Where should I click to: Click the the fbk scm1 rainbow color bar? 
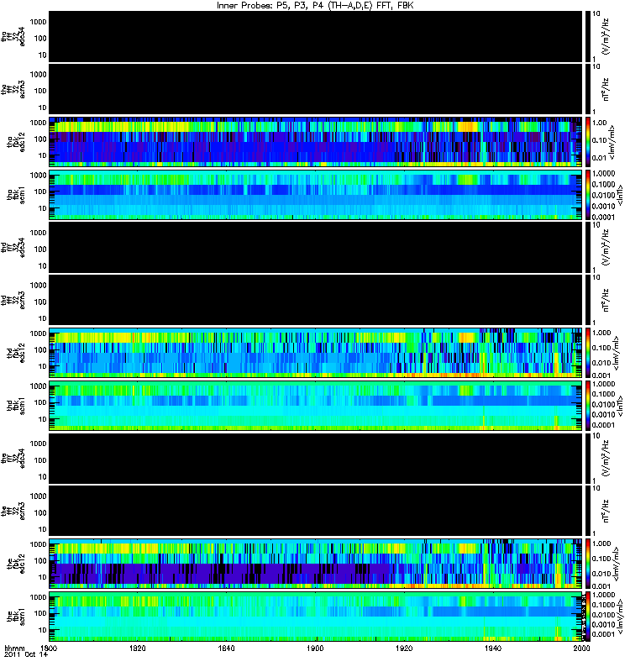[x=587, y=617]
